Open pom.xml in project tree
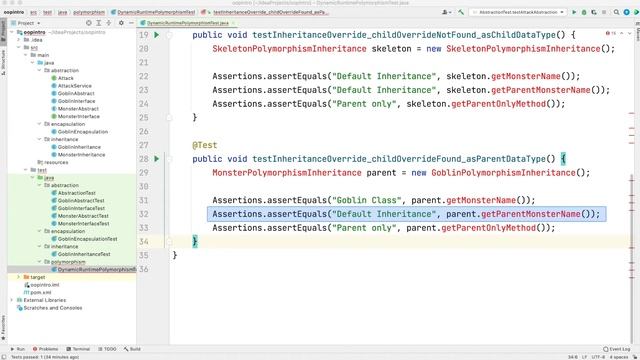The image size is (640, 360). pyautogui.click(x=38, y=293)
